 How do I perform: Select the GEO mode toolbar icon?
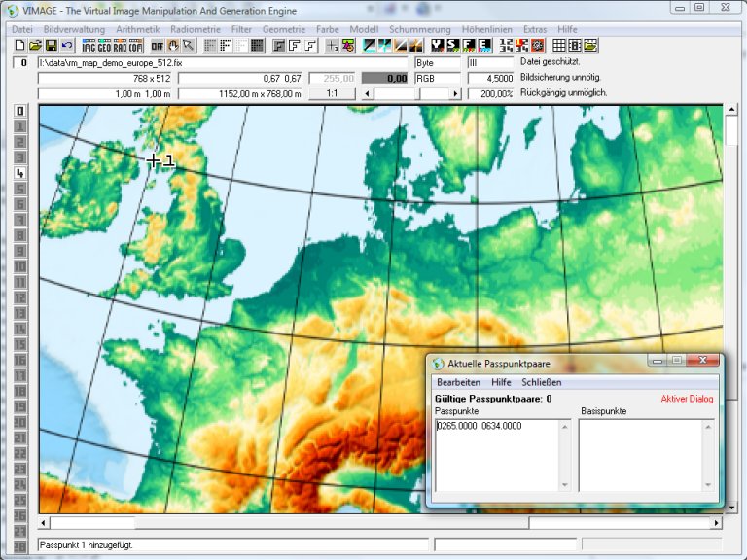pyautogui.click(x=104, y=46)
